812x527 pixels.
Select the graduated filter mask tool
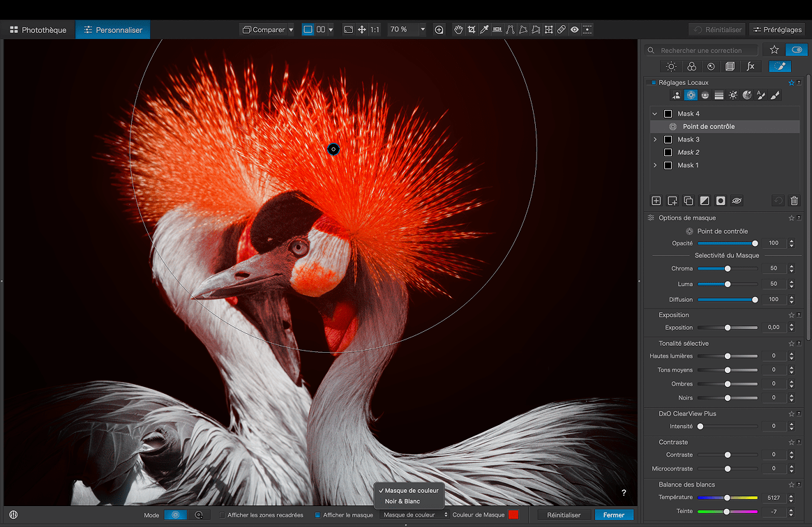(x=719, y=96)
